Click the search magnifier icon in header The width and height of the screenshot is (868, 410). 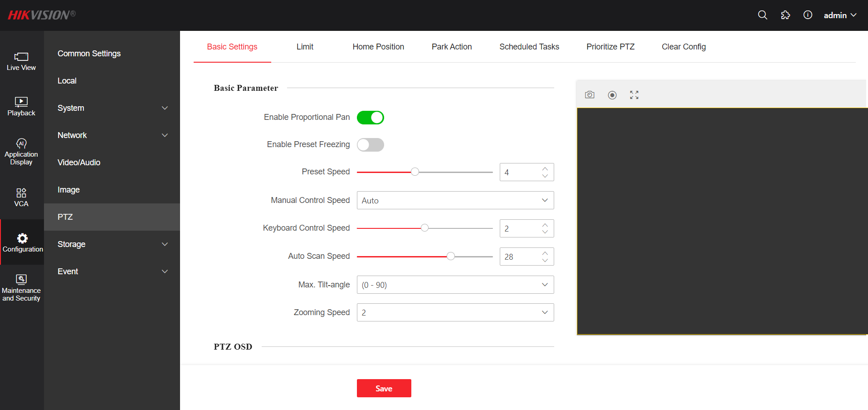coord(762,15)
